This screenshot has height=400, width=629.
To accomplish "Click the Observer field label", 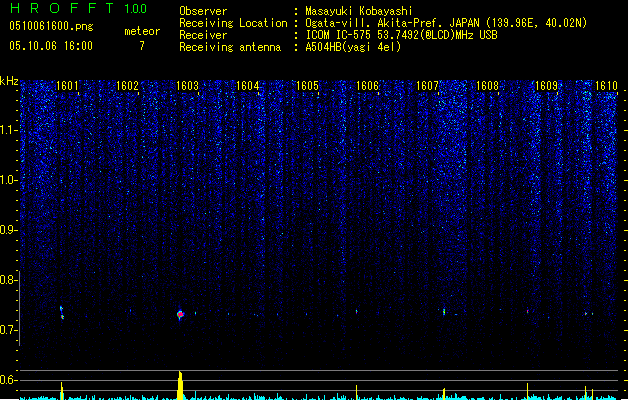I will click(203, 11).
